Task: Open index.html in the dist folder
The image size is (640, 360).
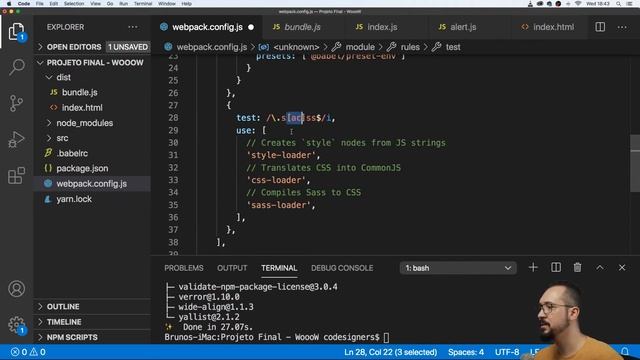Action: [92, 108]
